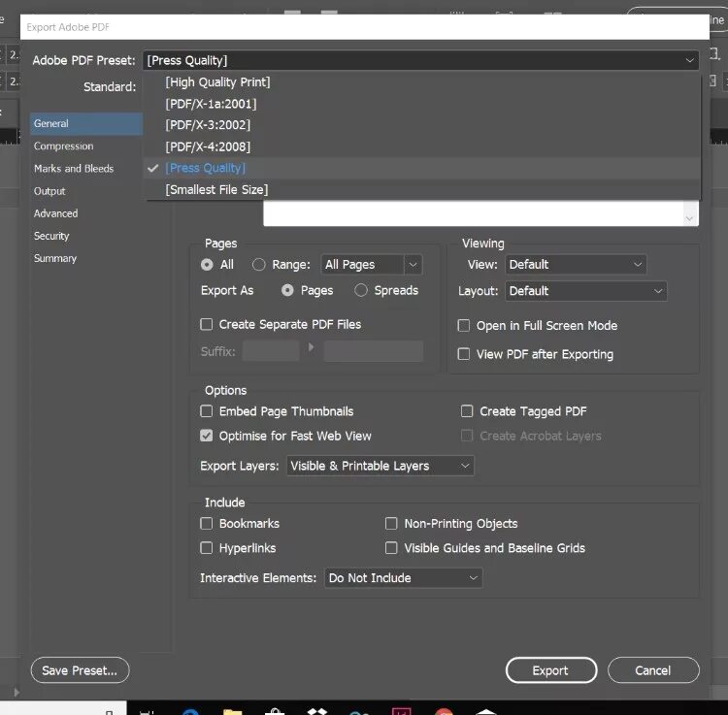Click the InDesign icon in the taskbar
This screenshot has width=728, height=715.
(401, 711)
